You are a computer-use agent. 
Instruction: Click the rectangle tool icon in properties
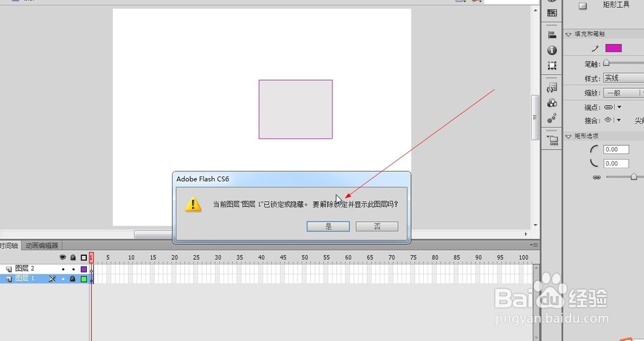583,6
